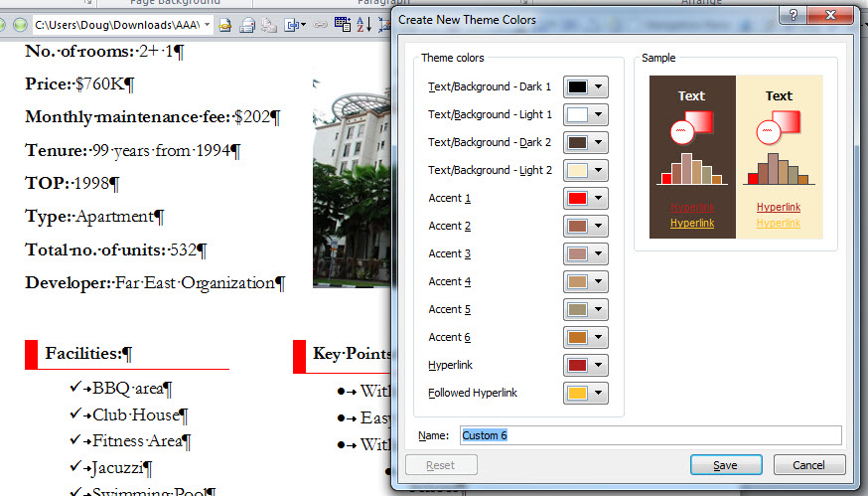Screen dimensions: 868x496
Task: Click the 'Total no. of units: 532' line
Action: tap(115, 249)
